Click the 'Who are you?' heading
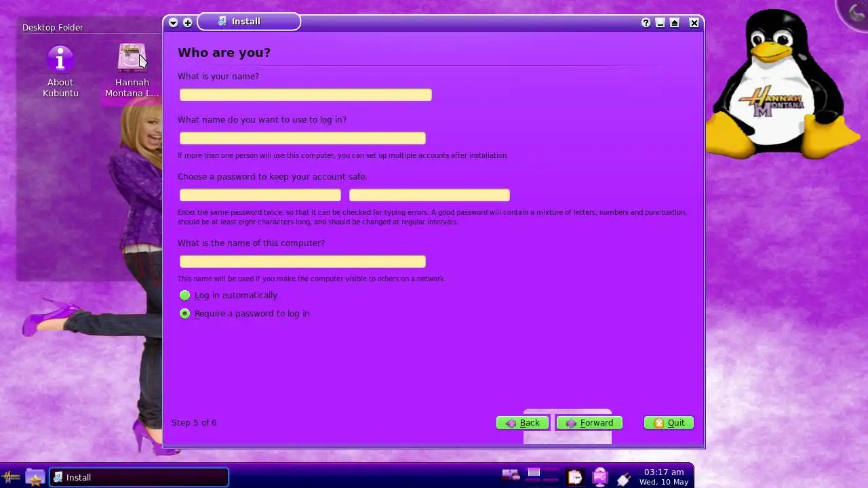The width and height of the screenshot is (868, 488). coord(224,53)
